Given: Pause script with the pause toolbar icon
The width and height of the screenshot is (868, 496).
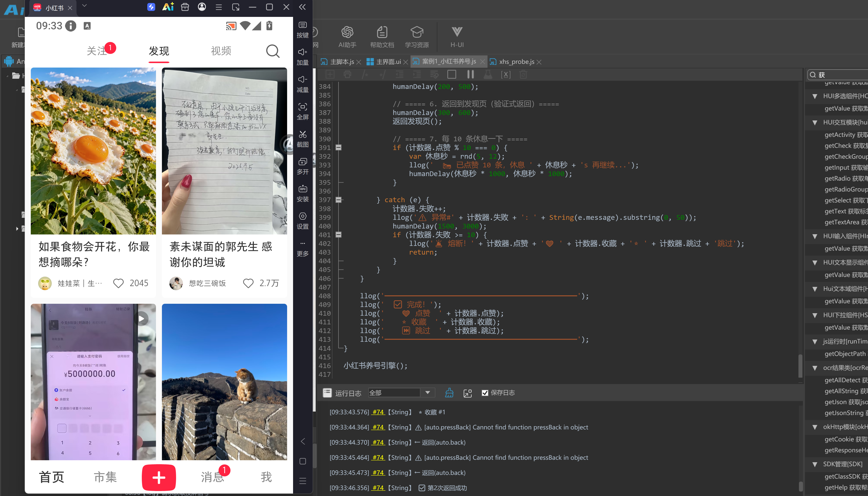Looking at the screenshot, I should tap(470, 74).
